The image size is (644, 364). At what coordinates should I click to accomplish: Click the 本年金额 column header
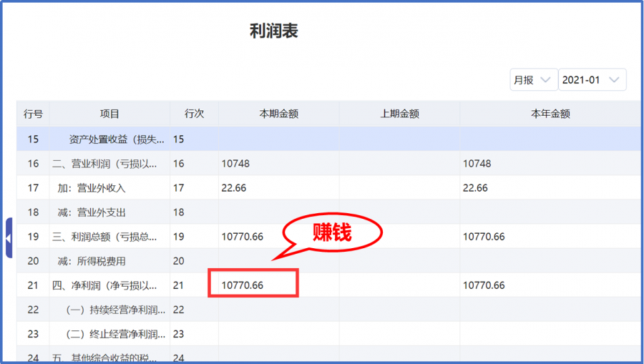pyautogui.click(x=550, y=114)
